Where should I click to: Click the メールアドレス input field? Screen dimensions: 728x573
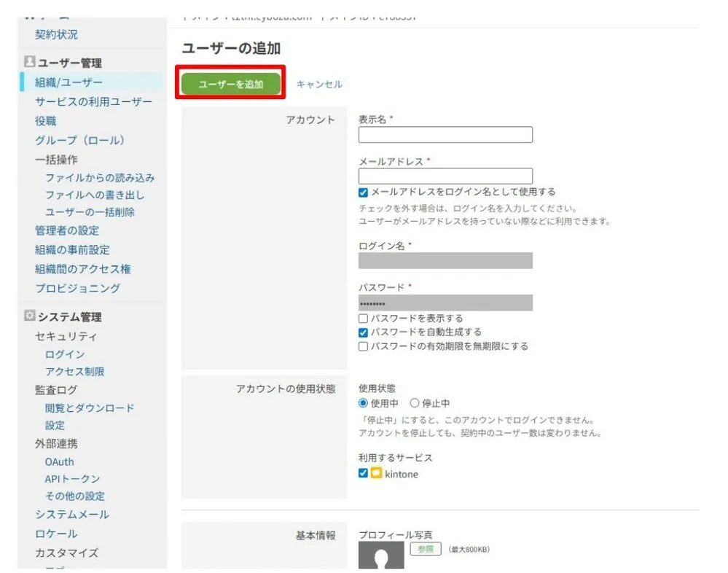[445, 176]
